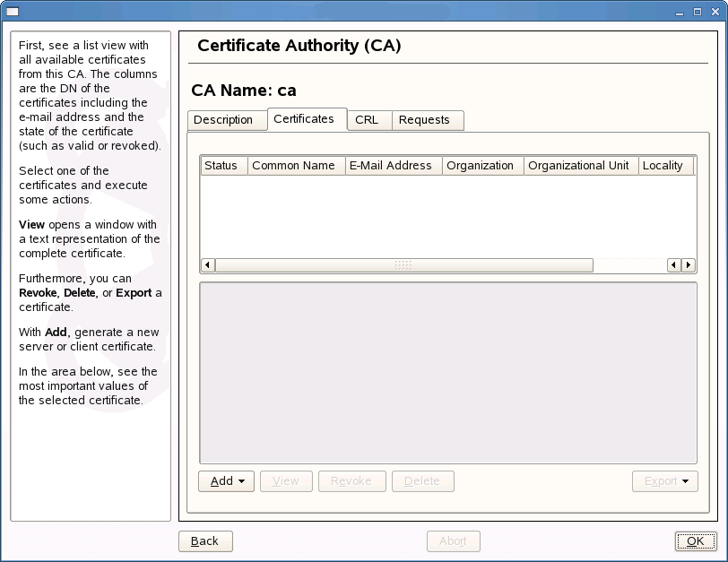Switch to the Description tab
Viewport: 728px width, 562px height.
click(x=223, y=120)
